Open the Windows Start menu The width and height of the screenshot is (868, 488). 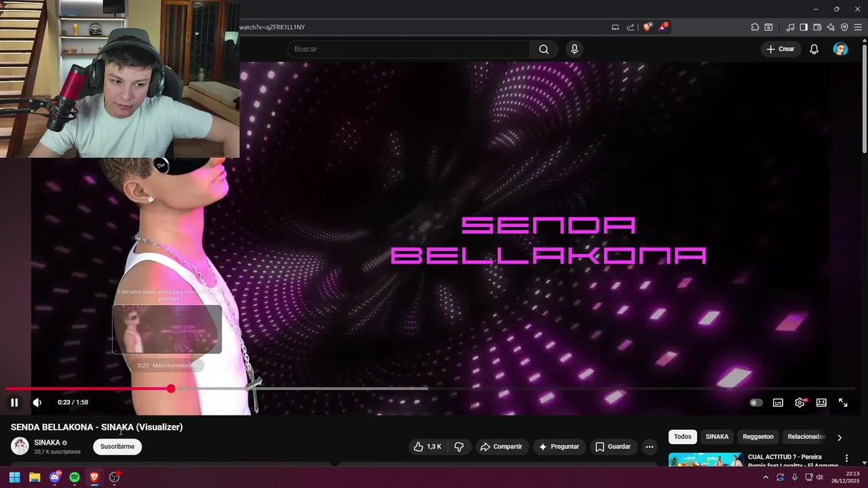click(14, 477)
